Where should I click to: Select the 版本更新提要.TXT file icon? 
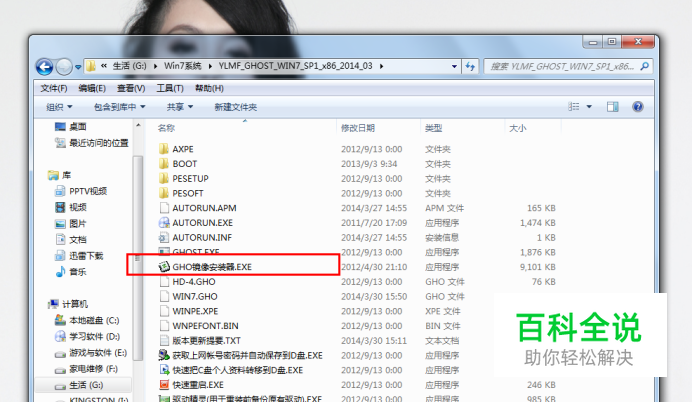[x=164, y=341]
